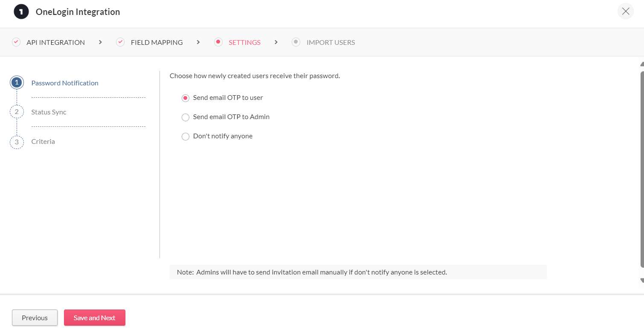Go back with the Previous button
This screenshot has height=330, width=644.
(x=35, y=318)
